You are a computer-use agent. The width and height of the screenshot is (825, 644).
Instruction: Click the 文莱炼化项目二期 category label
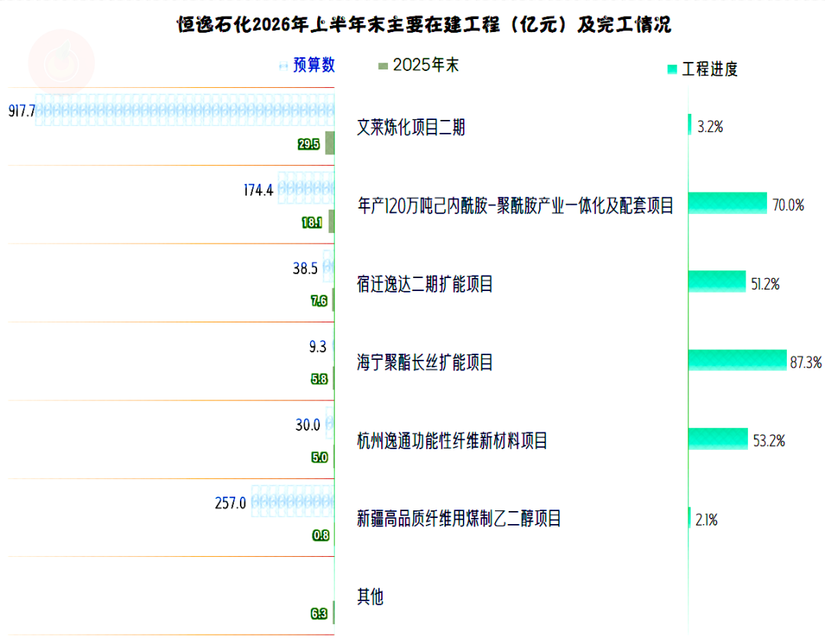[411, 127]
